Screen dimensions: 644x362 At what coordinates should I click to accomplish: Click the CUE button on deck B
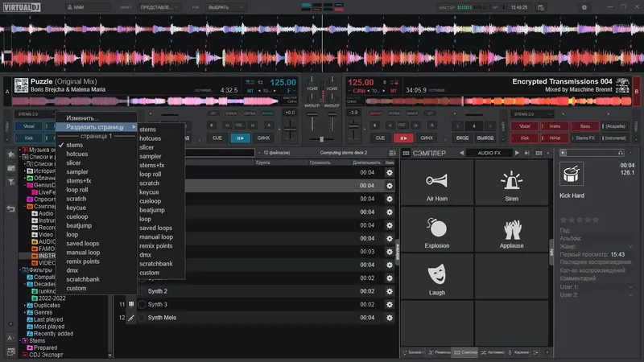coord(380,138)
